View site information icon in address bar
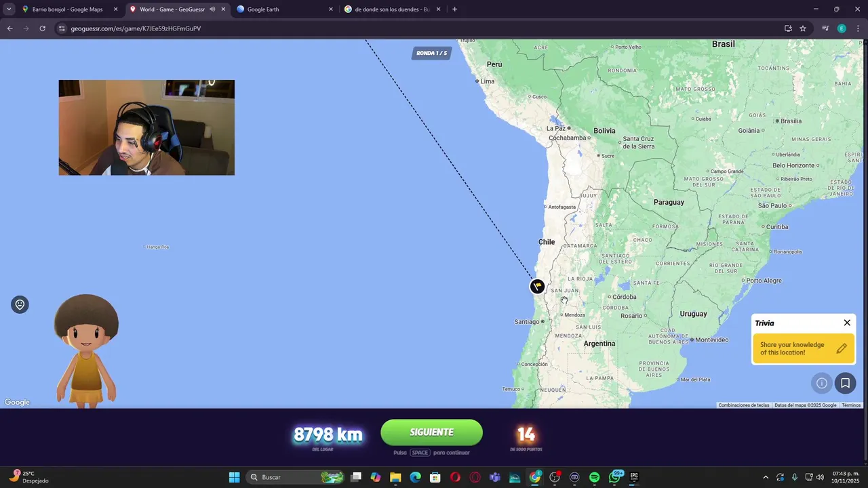868x488 pixels. 62,28
